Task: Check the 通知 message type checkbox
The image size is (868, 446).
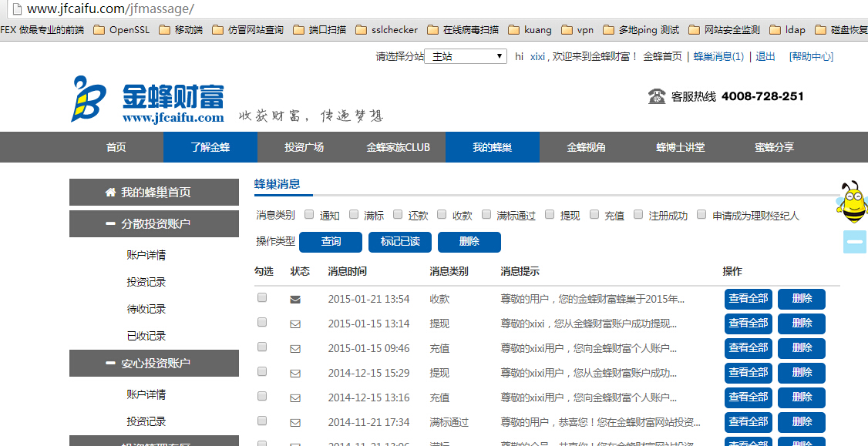Action: click(x=309, y=214)
